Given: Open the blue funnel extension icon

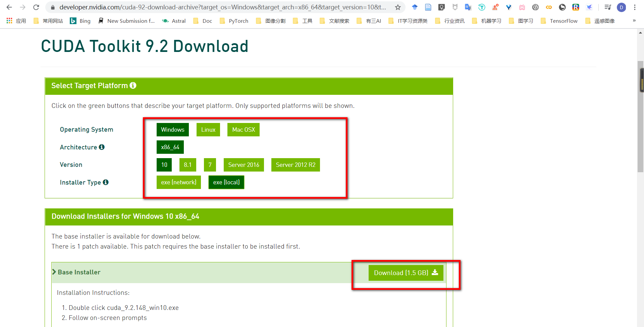Looking at the screenshot, I should 508,7.
